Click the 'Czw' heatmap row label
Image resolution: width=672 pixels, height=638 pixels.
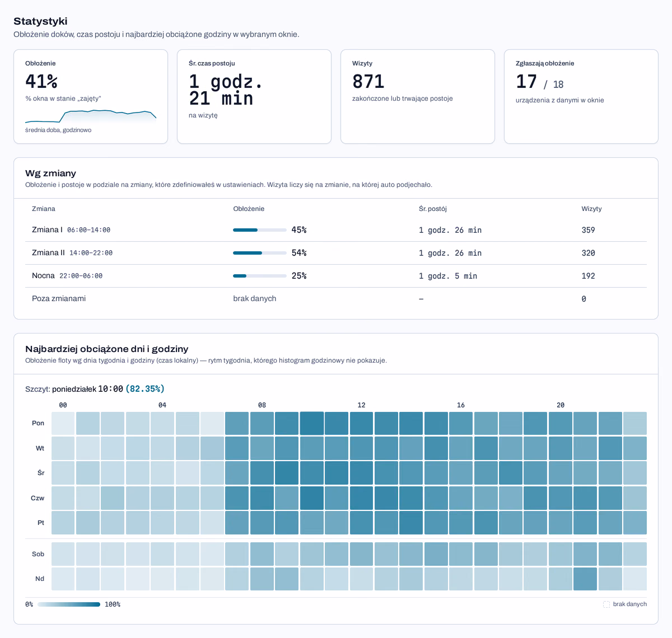(38, 498)
